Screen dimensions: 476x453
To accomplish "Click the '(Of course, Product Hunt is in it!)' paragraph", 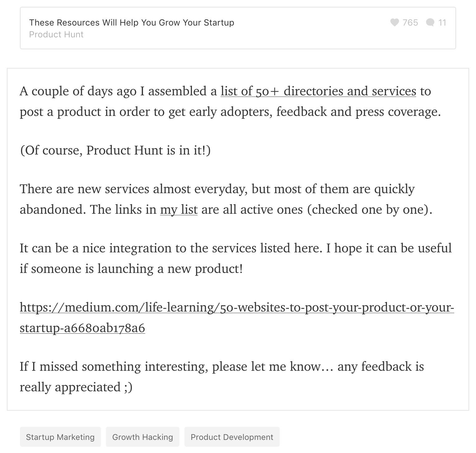I will 115,150.
